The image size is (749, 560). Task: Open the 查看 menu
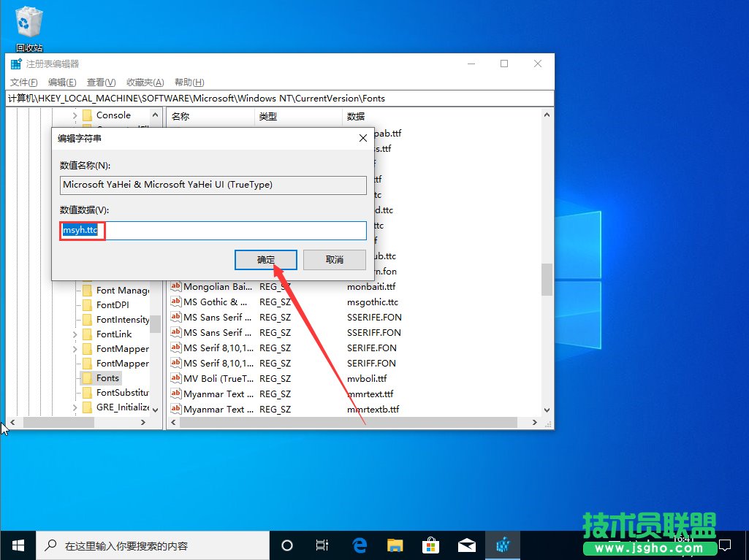point(101,82)
